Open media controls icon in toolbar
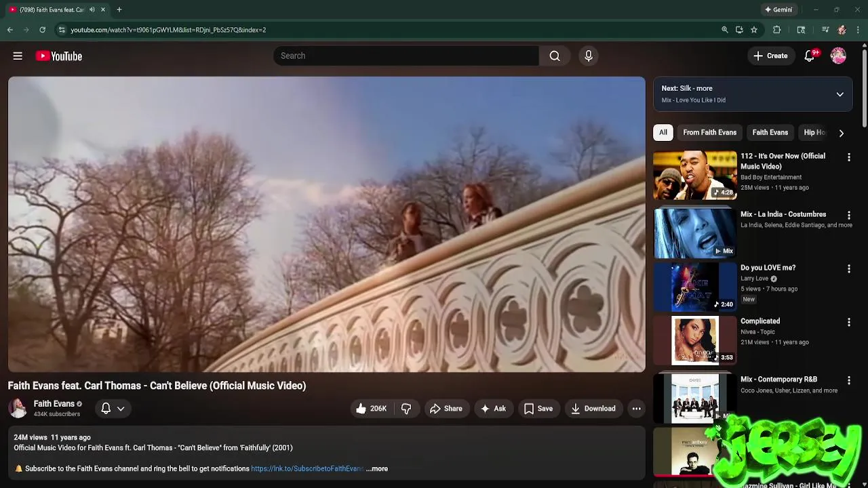The height and width of the screenshot is (488, 868). coord(825,30)
